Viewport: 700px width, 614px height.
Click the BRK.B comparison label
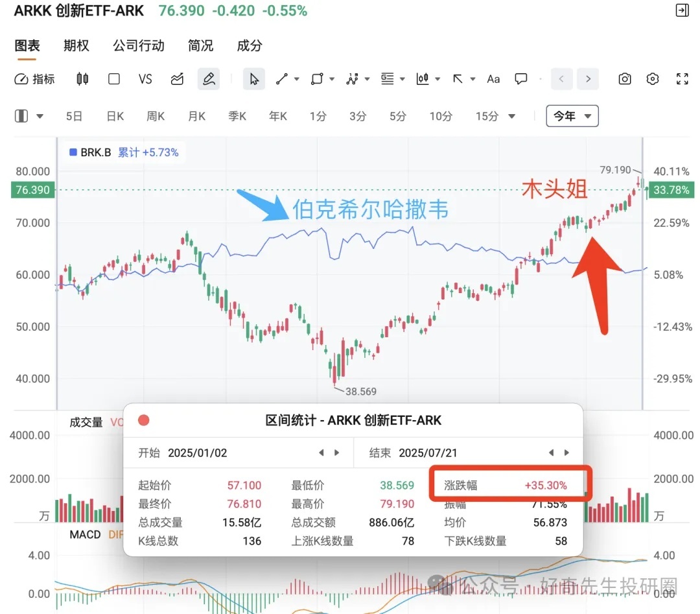click(95, 152)
